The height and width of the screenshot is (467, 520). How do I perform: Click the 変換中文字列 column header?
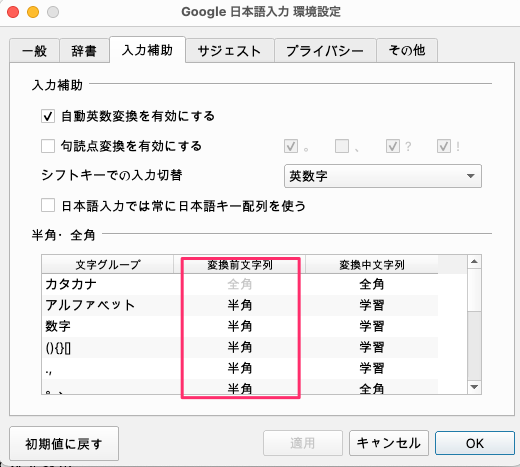tap(372, 265)
